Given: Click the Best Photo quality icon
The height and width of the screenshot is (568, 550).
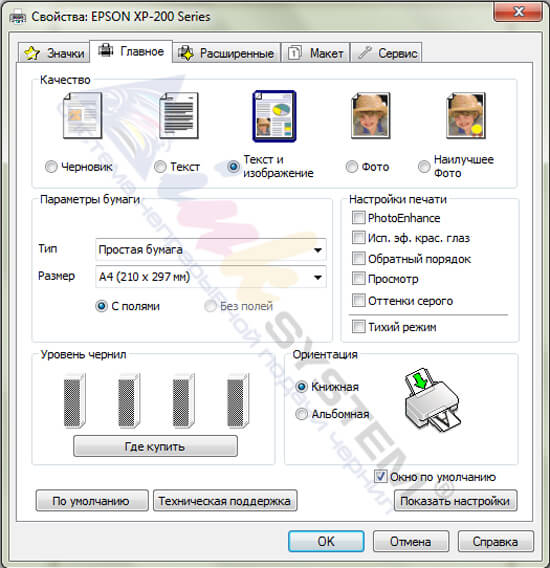Looking at the screenshot, I should [x=466, y=116].
